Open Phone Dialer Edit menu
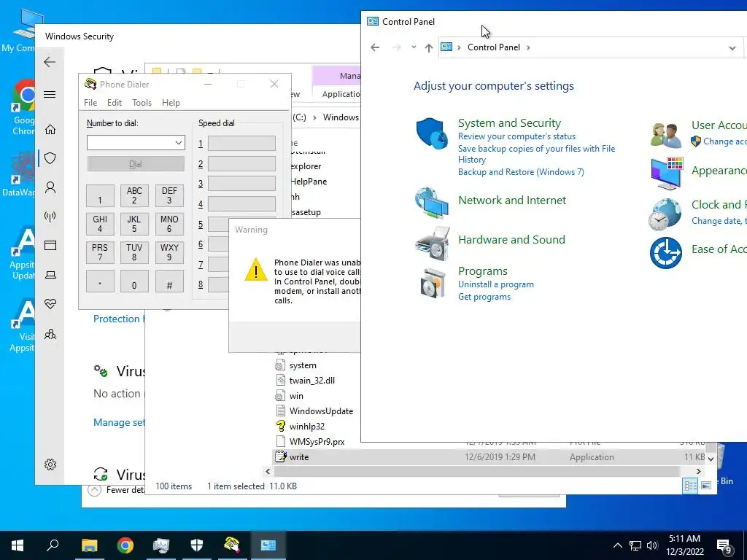 click(115, 103)
